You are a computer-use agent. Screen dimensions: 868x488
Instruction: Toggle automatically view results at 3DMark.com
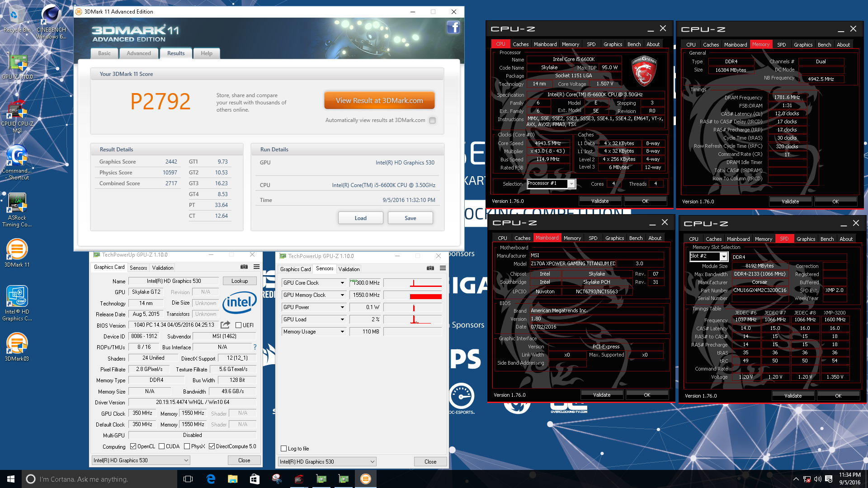433,120
